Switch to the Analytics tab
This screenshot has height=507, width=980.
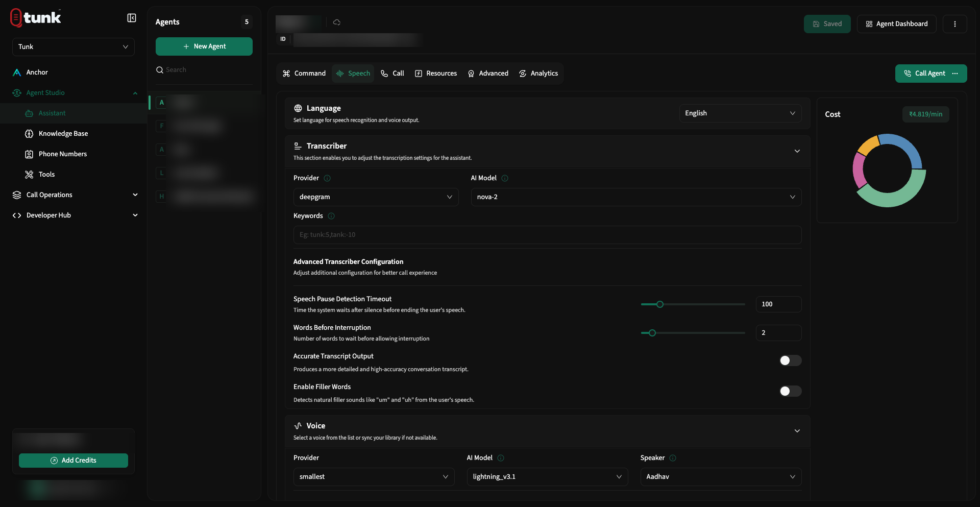coord(538,74)
